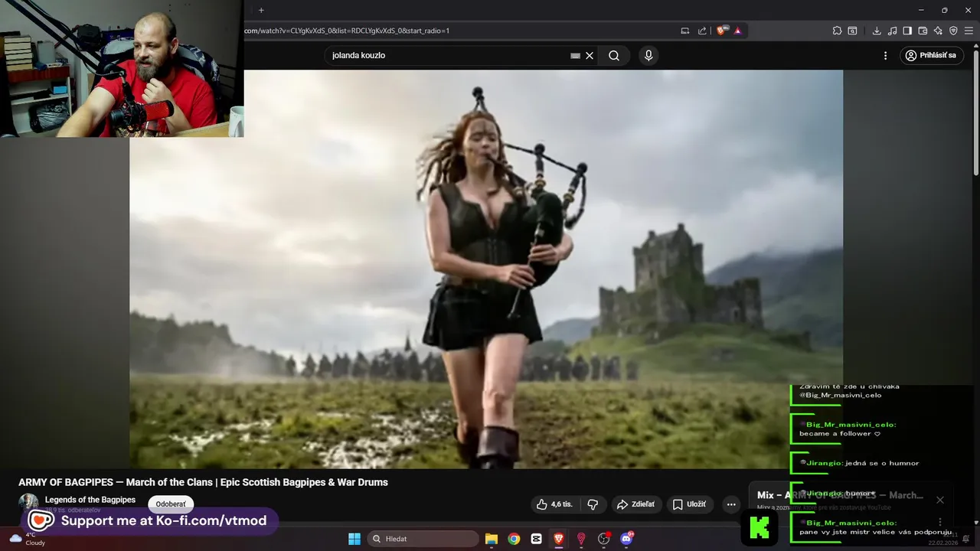
Task: Open the music note playlist icon
Action: 892,31
